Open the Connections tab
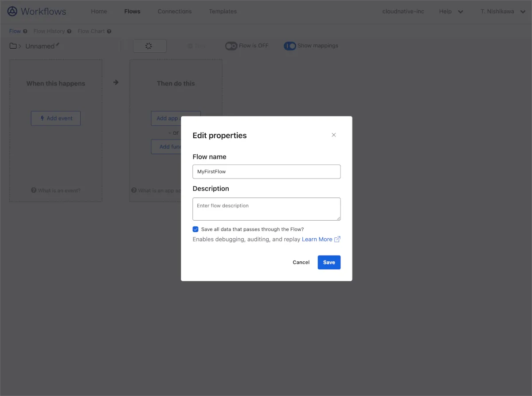Image resolution: width=532 pixels, height=396 pixels. click(175, 12)
